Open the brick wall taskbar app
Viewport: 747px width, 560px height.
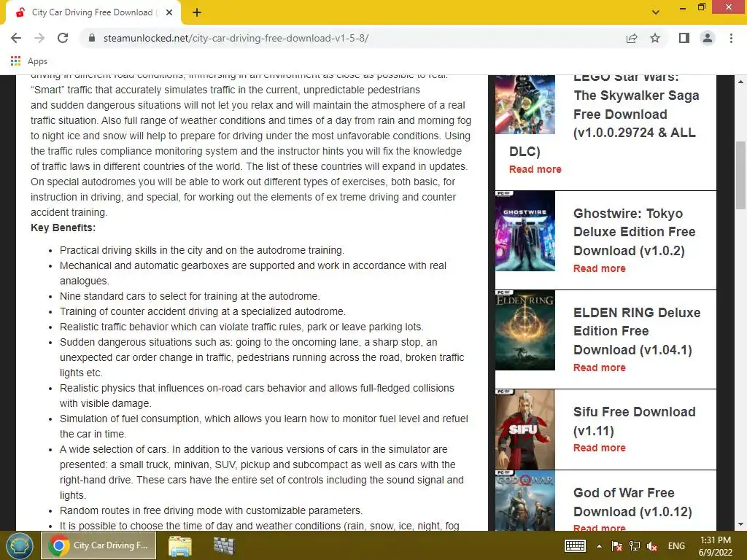click(x=224, y=545)
